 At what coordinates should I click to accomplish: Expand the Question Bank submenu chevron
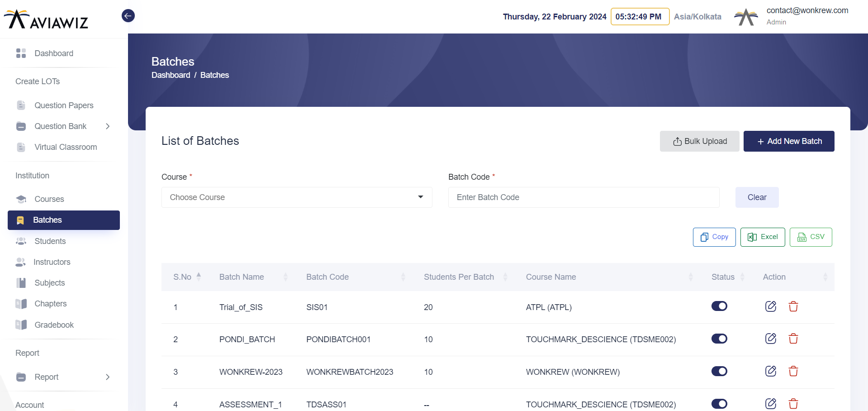(108, 126)
